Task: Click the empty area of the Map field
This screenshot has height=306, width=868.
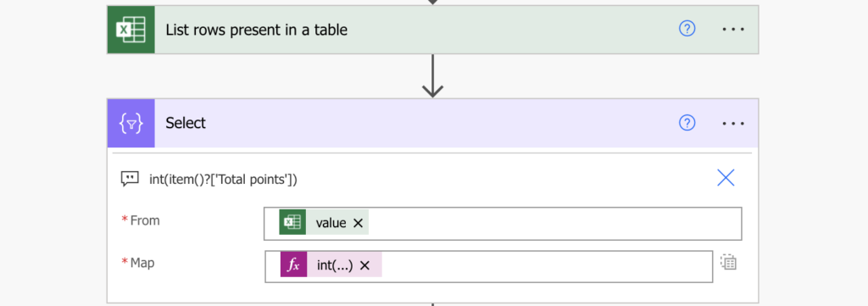Action: (x=545, y=266)
